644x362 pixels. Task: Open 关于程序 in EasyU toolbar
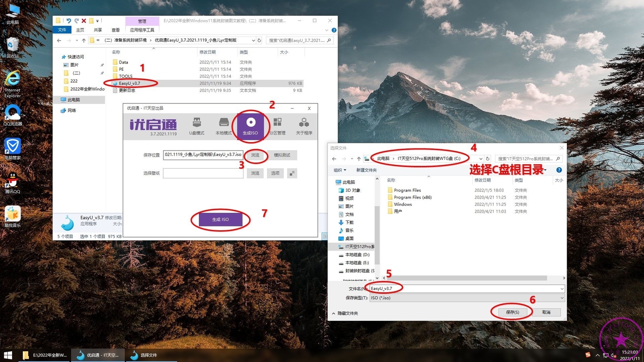point(304,126)
